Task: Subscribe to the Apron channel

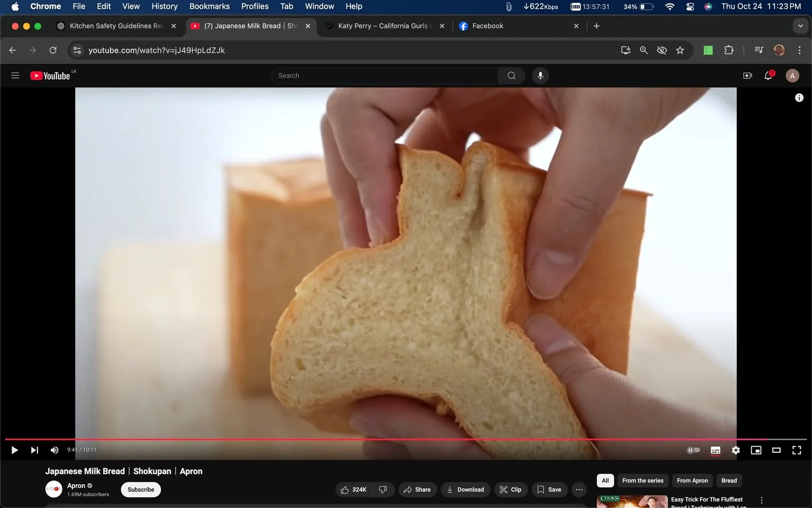Action: coord(141,489)
